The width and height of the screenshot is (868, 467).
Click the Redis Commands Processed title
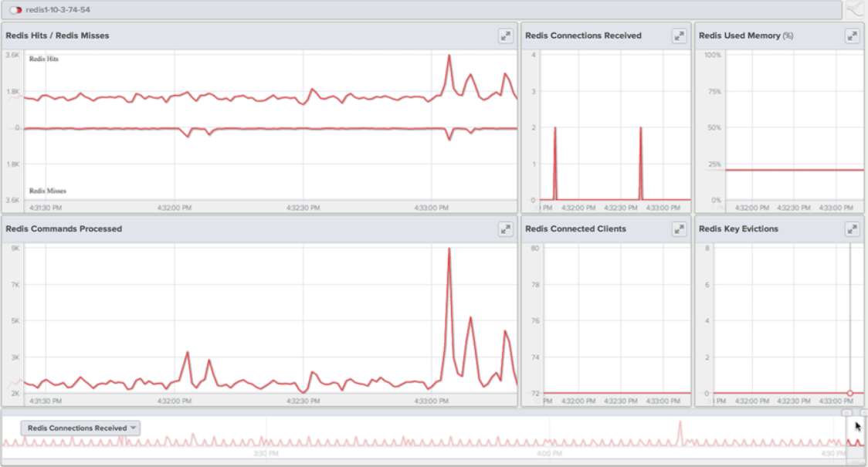pos(63,228)
